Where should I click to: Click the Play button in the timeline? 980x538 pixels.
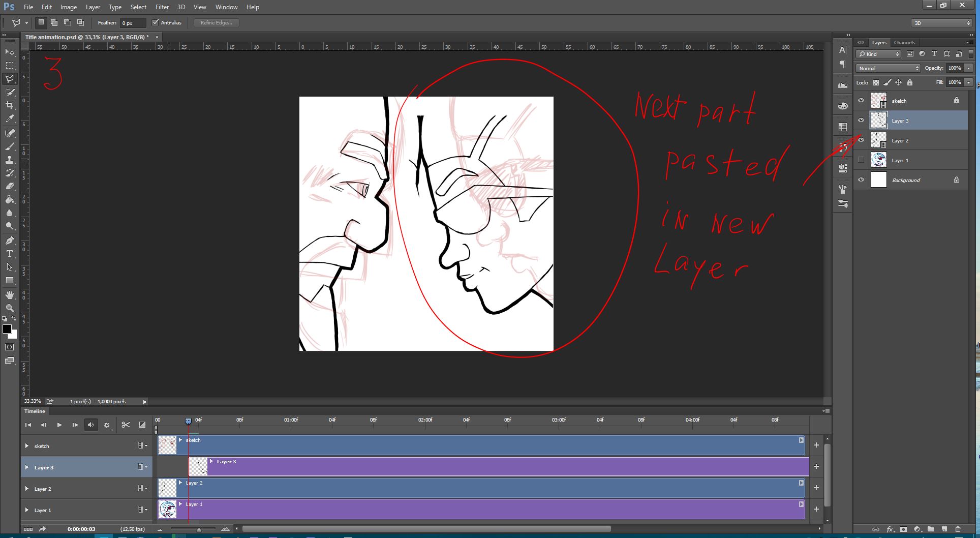pyautogui.click(x=59, y=425)
